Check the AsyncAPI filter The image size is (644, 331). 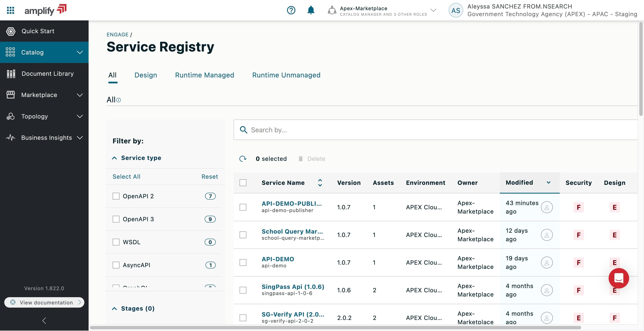click(x=116, y=265)
